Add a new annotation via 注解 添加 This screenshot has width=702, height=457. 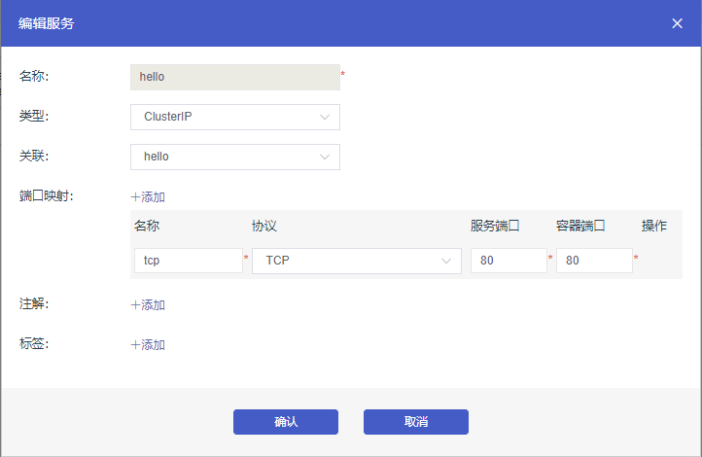click(148, 305)
